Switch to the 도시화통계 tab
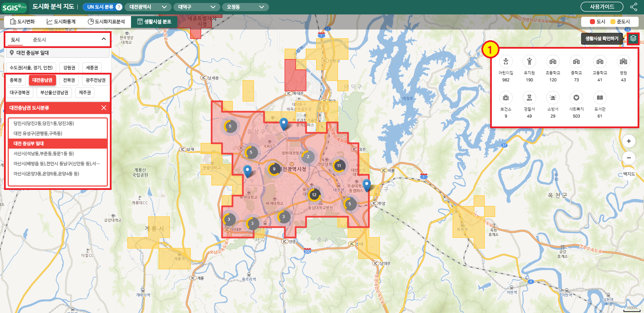 [61, 22]
